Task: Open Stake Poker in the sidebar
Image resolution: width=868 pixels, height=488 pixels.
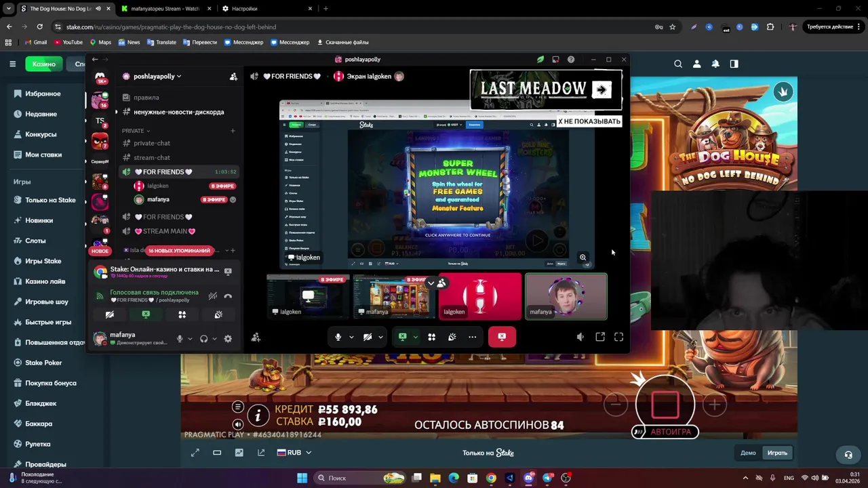Action: click(x=43, y=363)
